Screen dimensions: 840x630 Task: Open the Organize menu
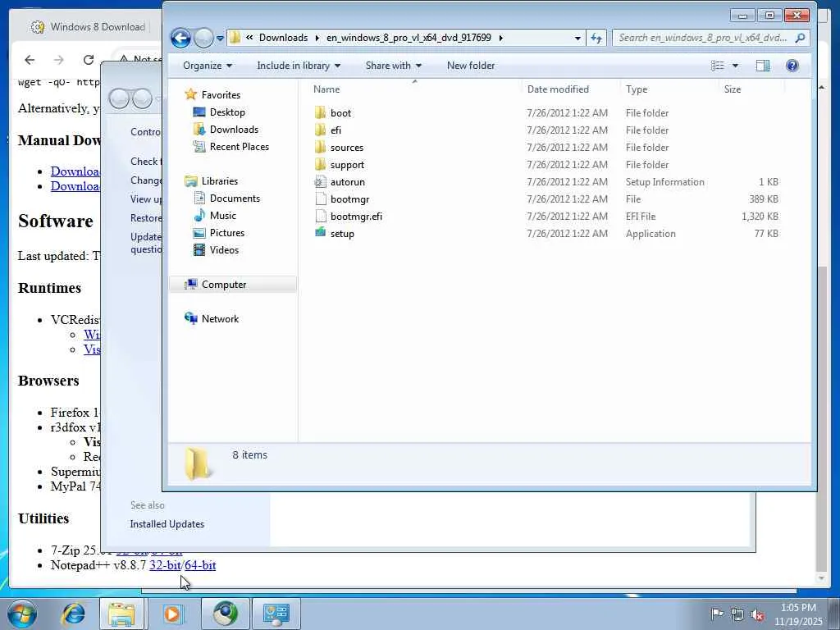208,66
